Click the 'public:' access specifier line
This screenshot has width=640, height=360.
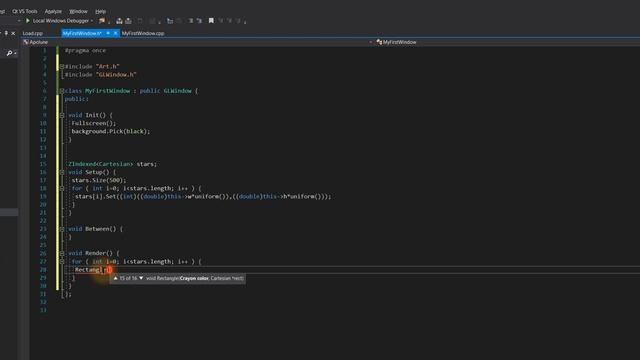coord(76,99)
